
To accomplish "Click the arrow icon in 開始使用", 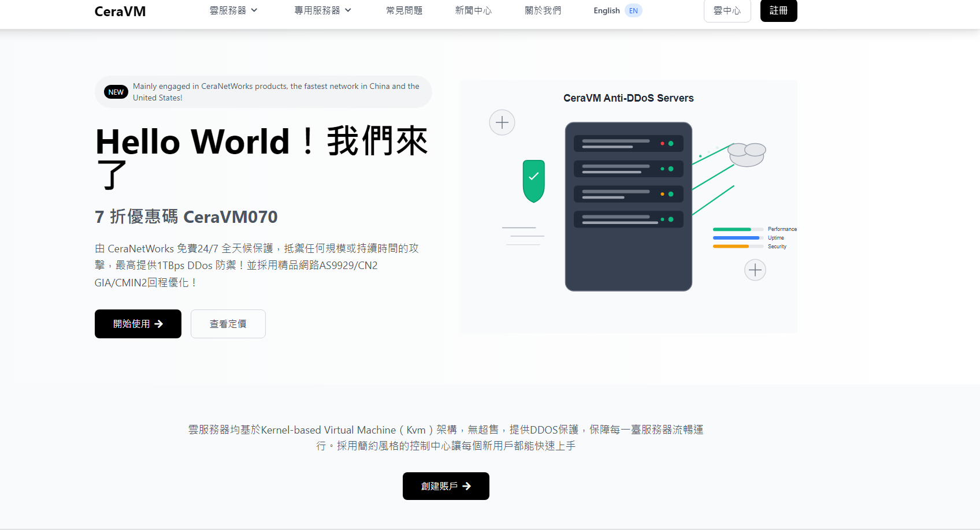I will coord(159,324).
